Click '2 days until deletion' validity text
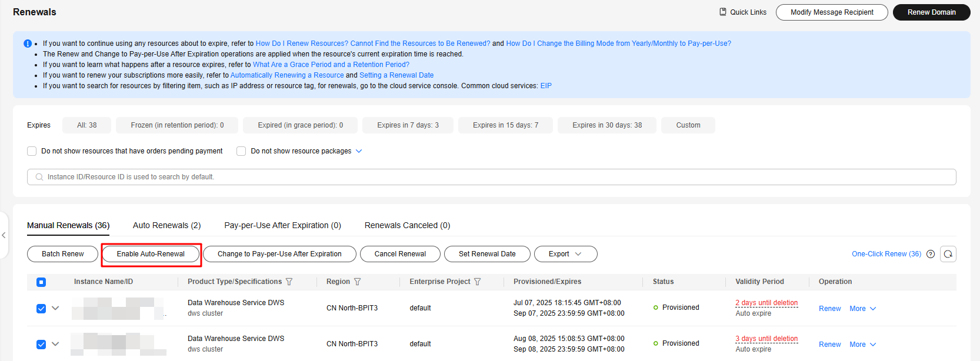Viewport: 980px width, 361px height. pos(766,303)
